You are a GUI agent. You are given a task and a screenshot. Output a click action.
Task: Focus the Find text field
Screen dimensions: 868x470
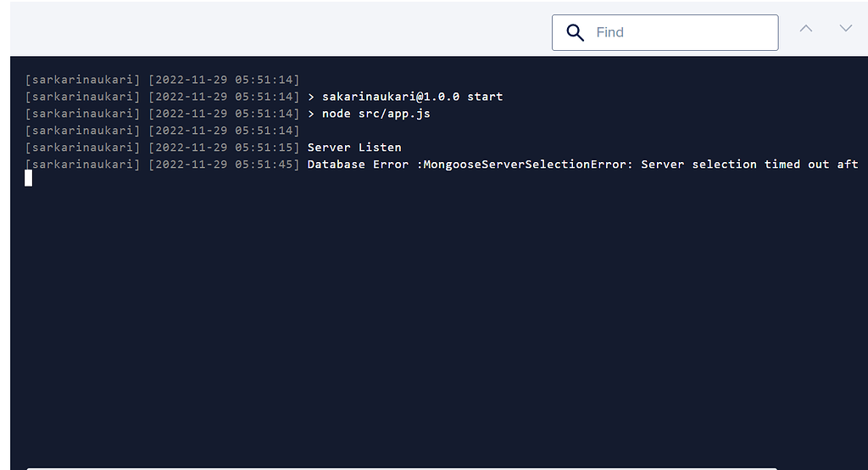[x=678, y=32]
